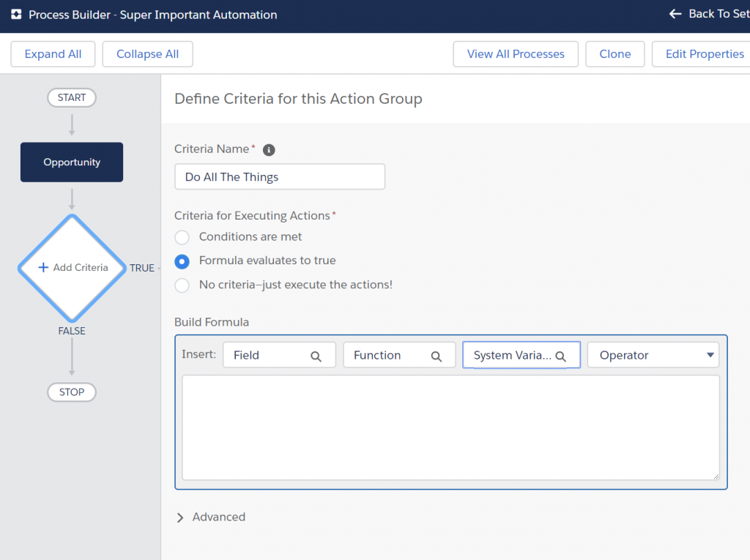Click the Build Formula label
Viewport: 750px width, 560px height.
coord(212,322)
